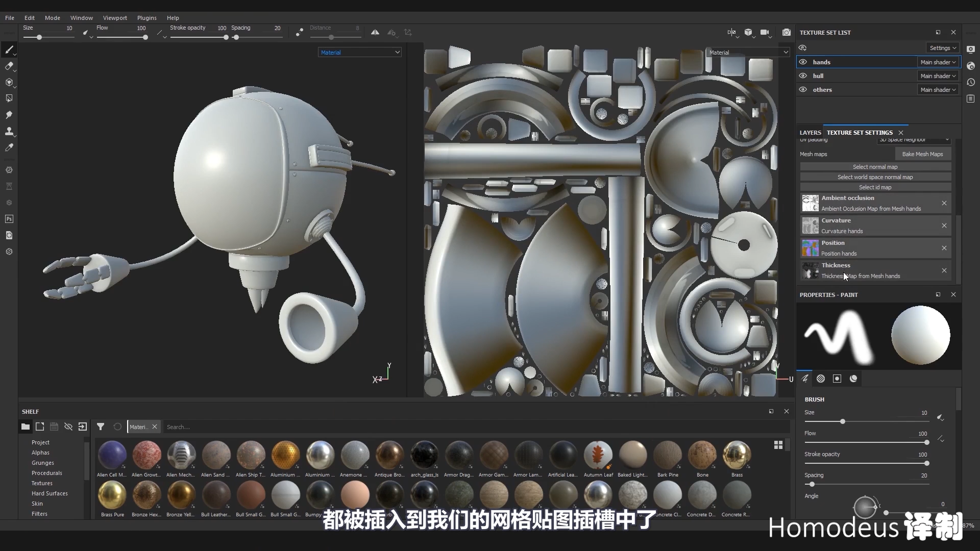The height and width of the screenshot is (551, 980).
Task: Open the File menu
Action: (x=10, y=17)
